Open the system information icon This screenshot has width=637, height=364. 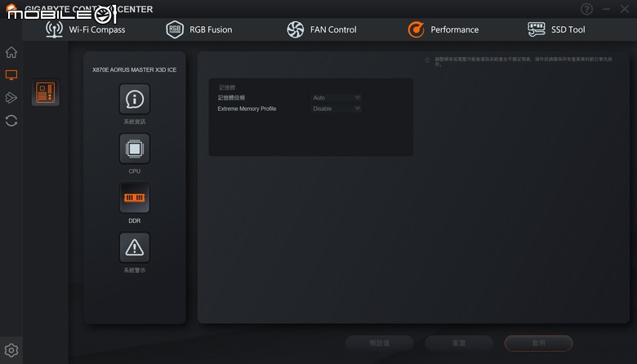tap(135, 99)
